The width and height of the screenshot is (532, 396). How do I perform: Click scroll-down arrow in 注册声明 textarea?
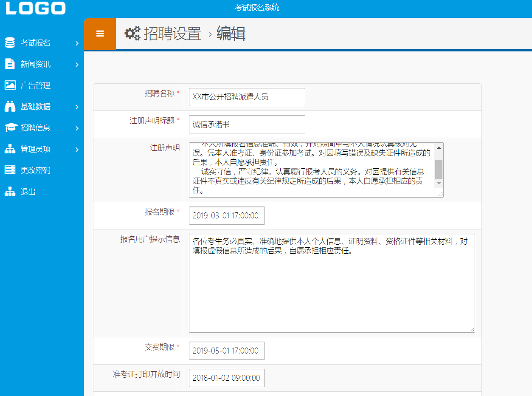point(439,183)
